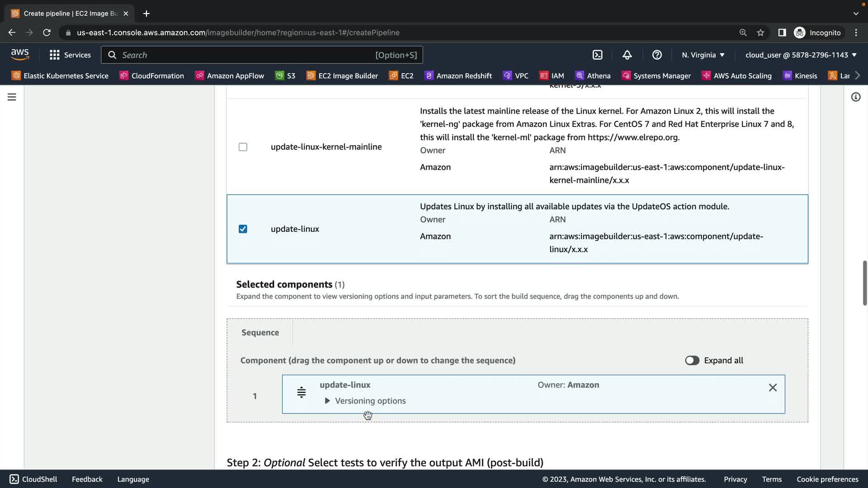Open the cloud_user account dropdown
Screen dimensions: 868x488
click(801, 55)
